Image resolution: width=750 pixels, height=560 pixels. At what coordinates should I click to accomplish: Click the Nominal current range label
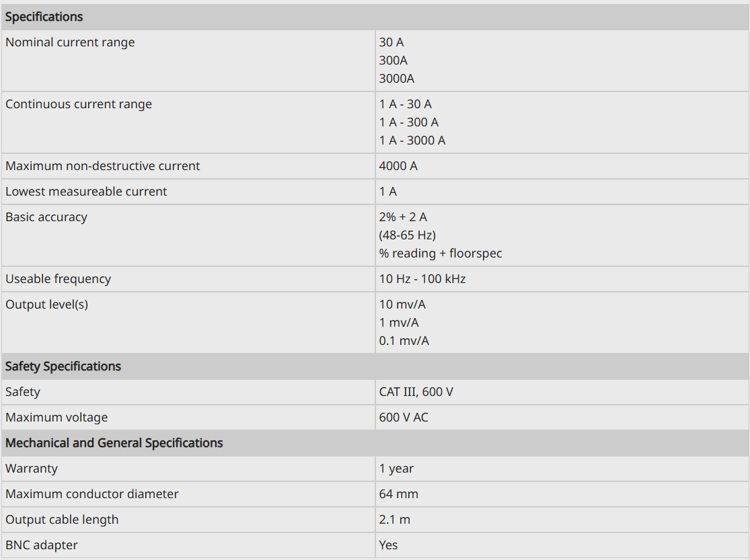(x=70, y=42)
